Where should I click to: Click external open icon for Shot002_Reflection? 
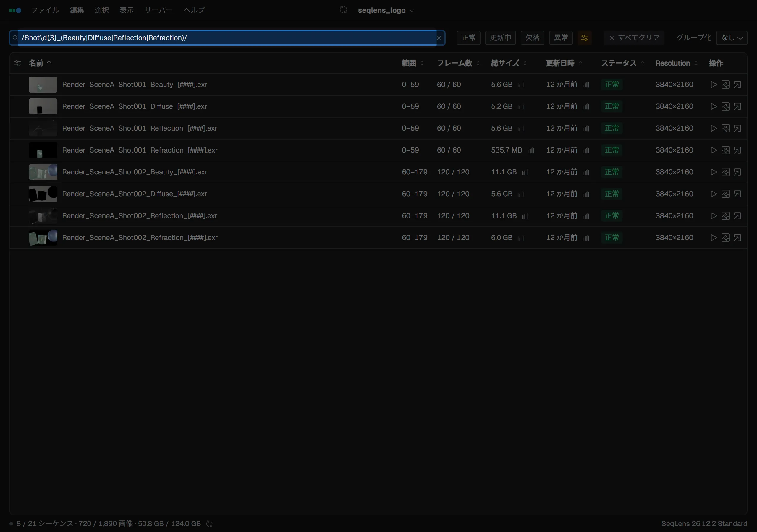click(x=737, y=216)
